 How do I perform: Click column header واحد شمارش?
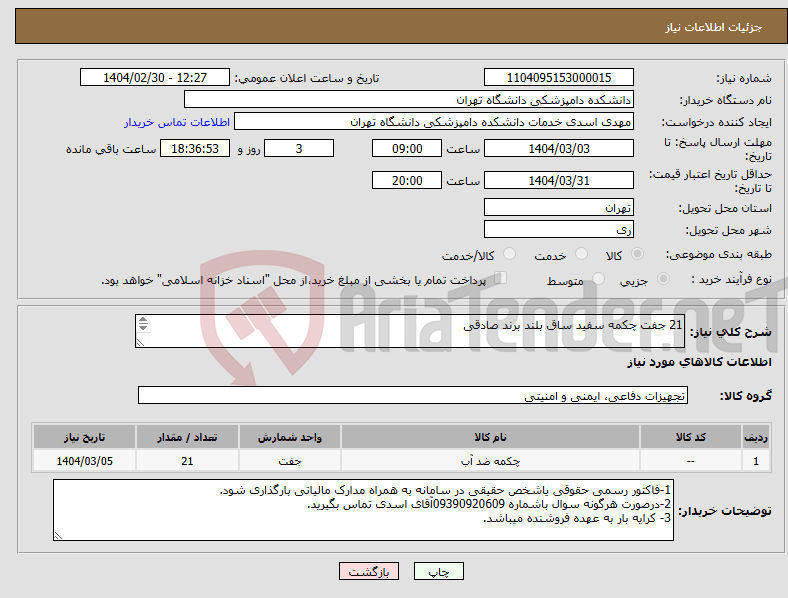tap(289, 437)
